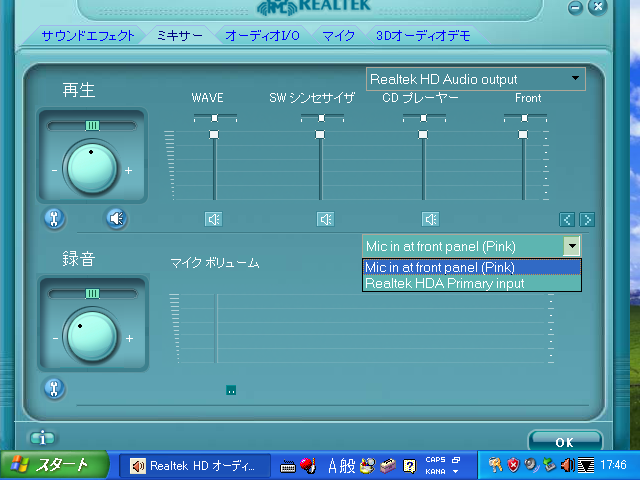Open the マイク tab

(338, 36)
